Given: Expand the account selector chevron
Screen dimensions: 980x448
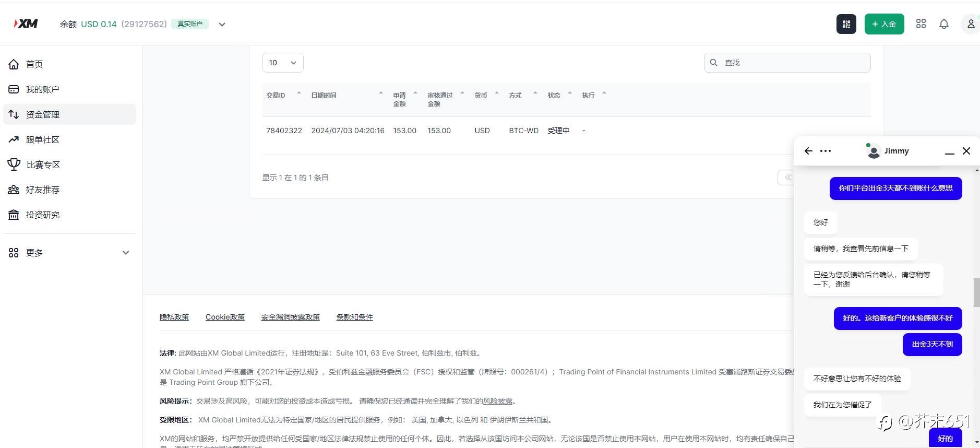Looking at the screenshot, I should (222, 25).
